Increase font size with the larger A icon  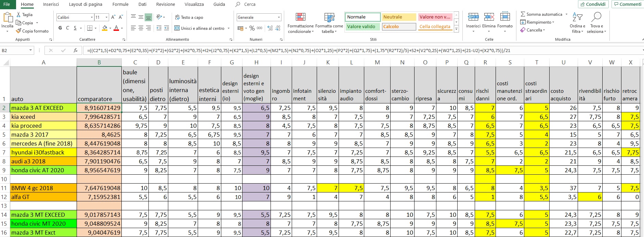(x=113, y=17)
